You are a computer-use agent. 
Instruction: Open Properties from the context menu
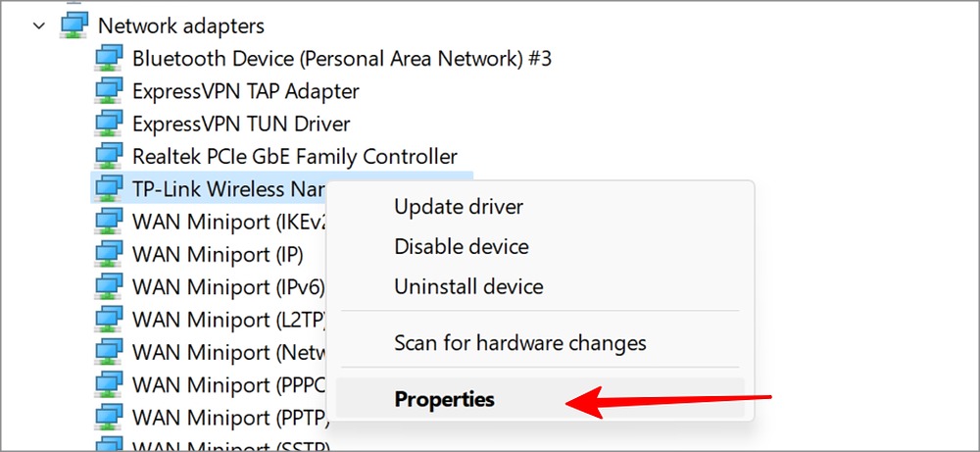pos(445,399)
